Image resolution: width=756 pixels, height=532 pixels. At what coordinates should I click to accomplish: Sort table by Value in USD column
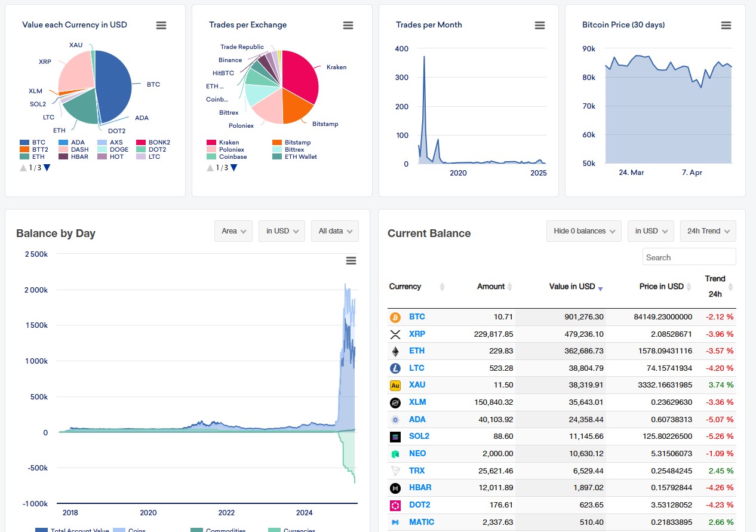point(572,287)
